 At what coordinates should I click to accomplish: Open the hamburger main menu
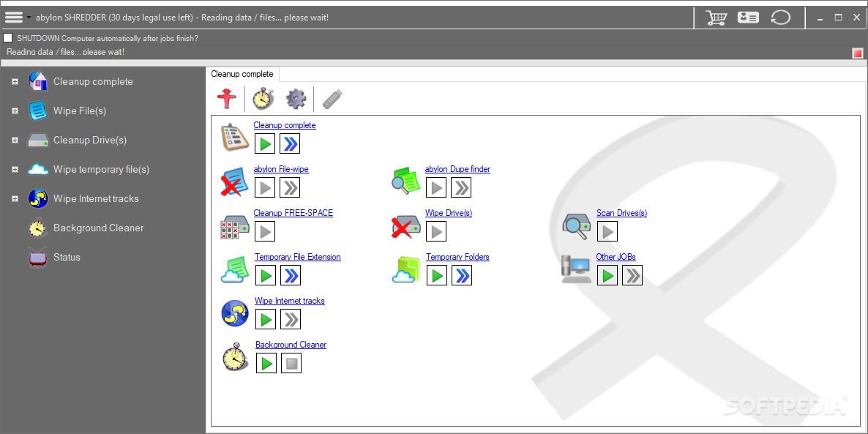(14, 17)
